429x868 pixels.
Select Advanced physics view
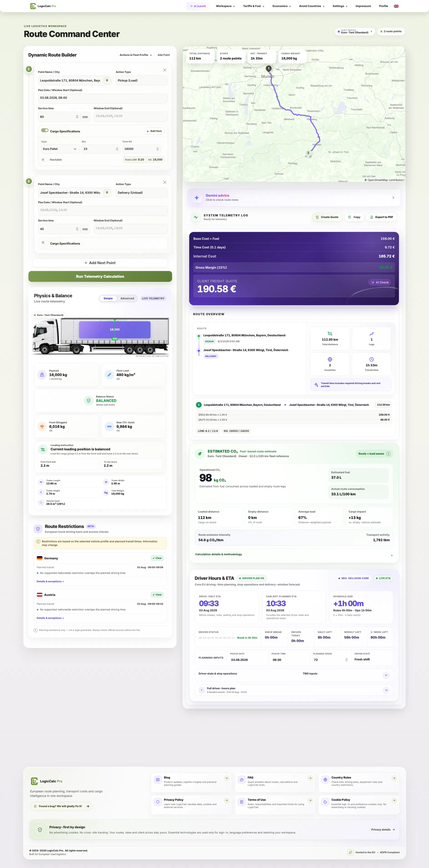click(127, 298)
